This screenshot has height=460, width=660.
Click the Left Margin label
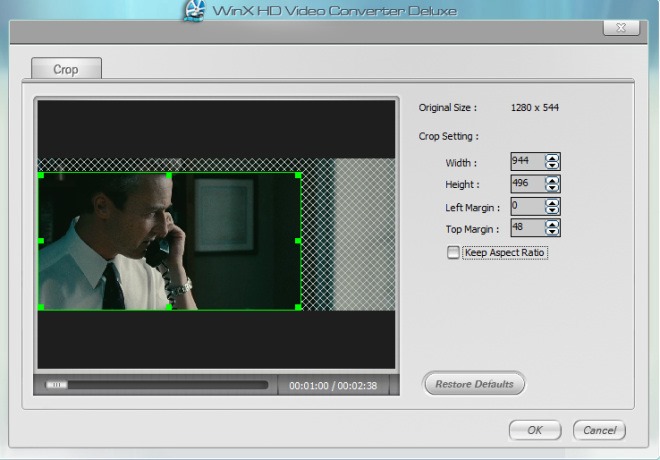pos(472,207)
